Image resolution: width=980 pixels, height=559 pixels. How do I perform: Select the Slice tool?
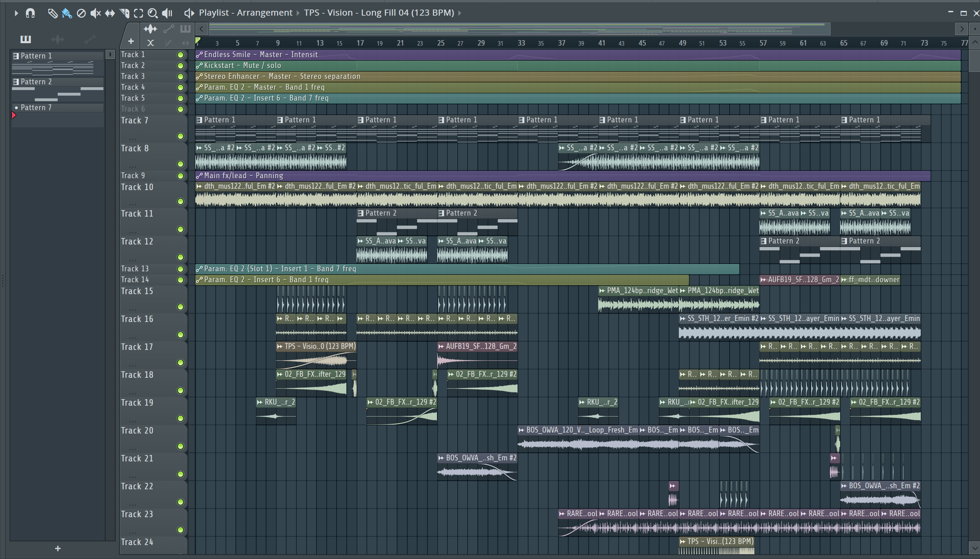125,13
